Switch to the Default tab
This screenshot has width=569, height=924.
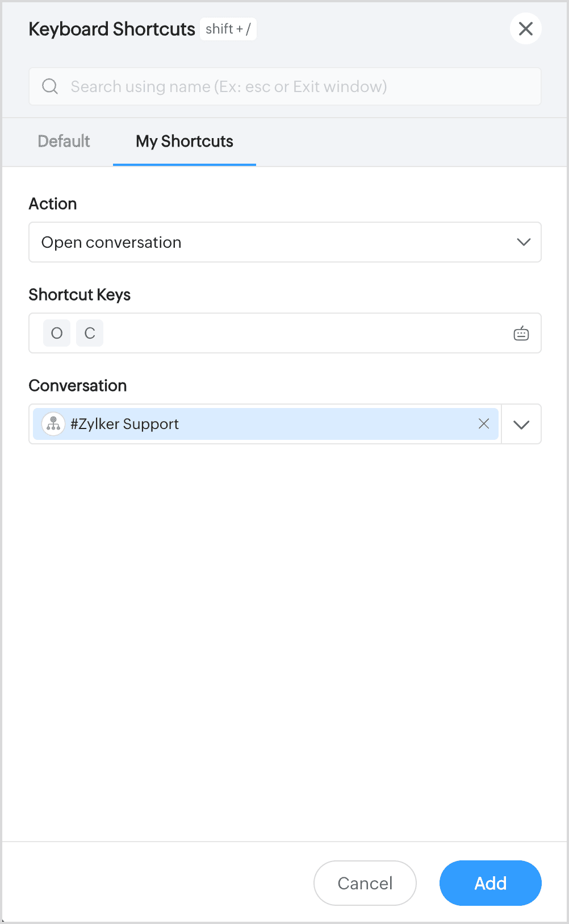(x=64, y=141)
